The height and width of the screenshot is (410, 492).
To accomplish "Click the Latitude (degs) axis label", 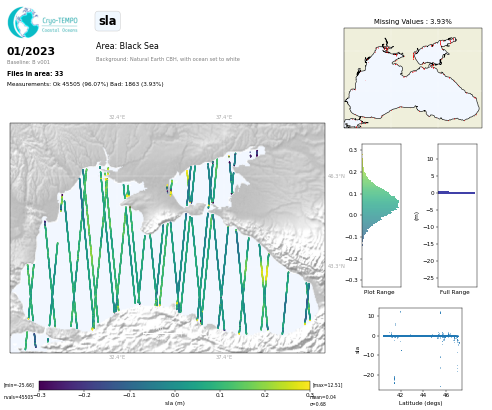I will [x=420, y=403].
